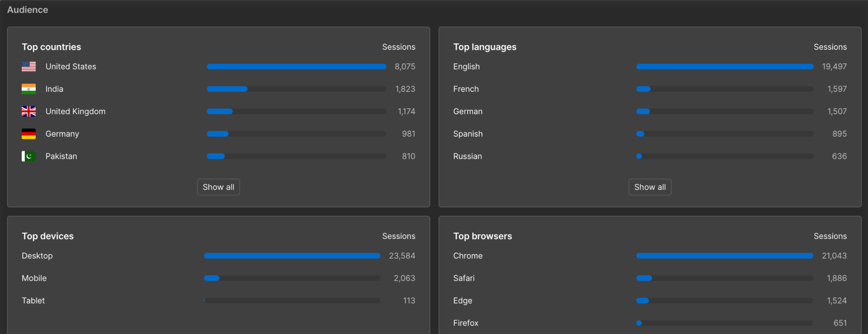
Task: Click the 981 sessions value
Action: (x=408, y=134)
